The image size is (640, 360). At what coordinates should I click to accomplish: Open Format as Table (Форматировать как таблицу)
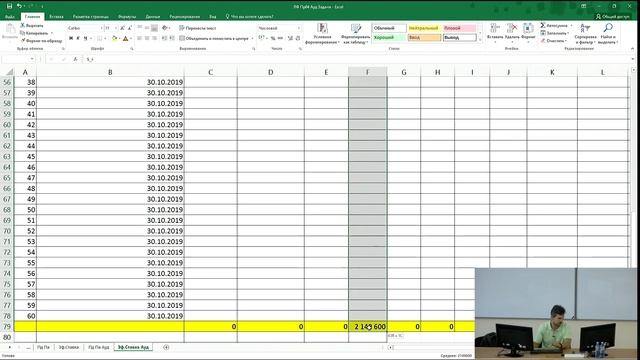pyautogui.click(x=356, y=33)
